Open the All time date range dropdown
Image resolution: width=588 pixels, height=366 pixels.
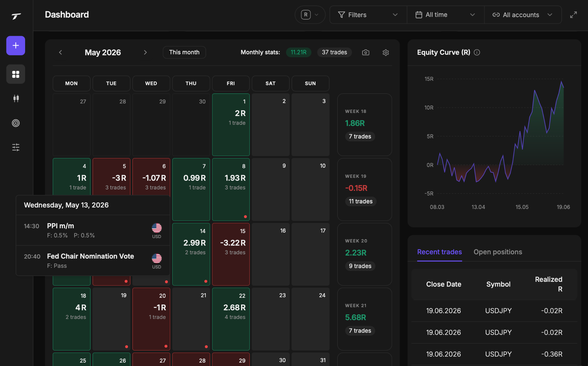pyautogui.click(x=446, y=15)
